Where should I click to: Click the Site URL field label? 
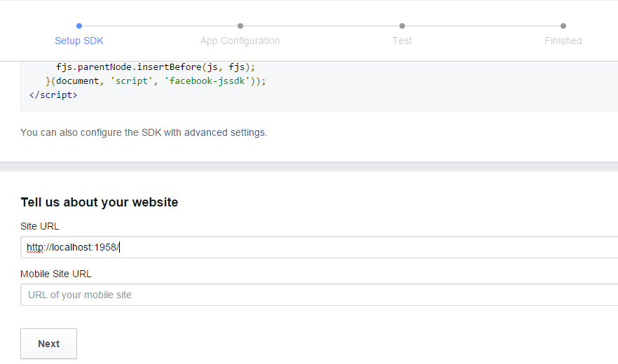[40, 226]
